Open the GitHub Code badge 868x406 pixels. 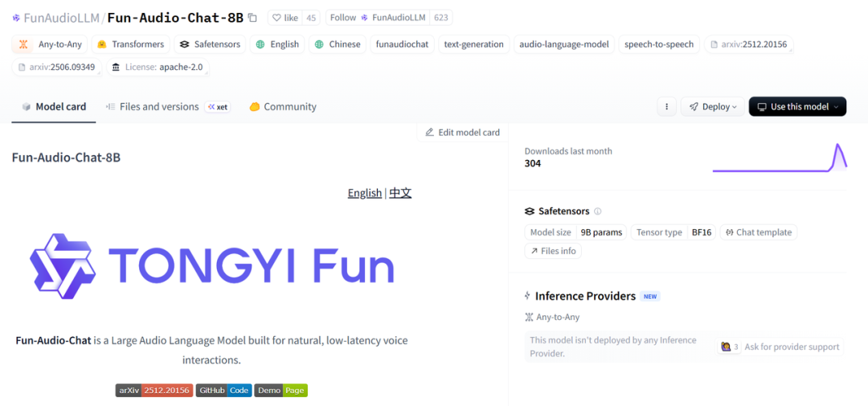point(223,391)
